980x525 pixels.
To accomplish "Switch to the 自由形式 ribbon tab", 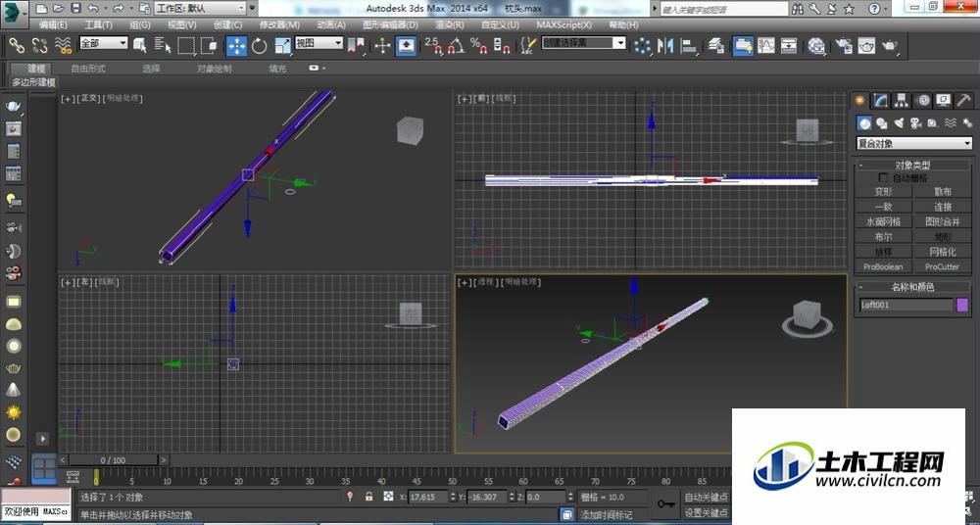I will [88, 69].
